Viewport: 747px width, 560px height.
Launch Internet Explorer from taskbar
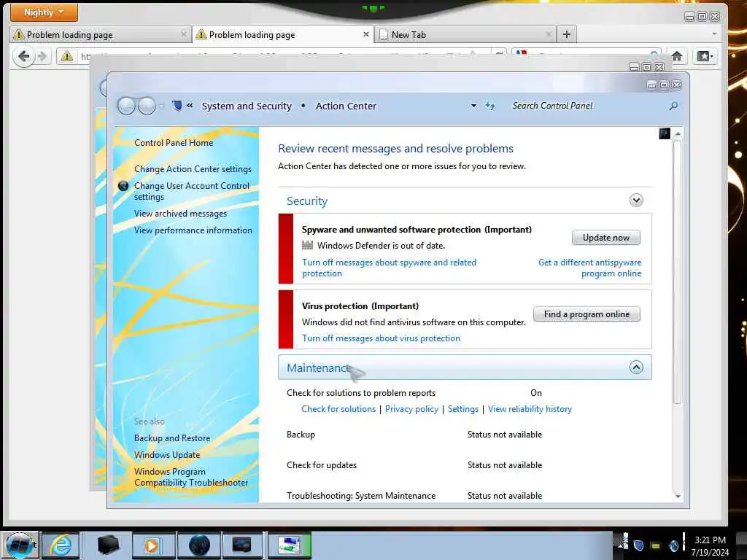coord(61,545)
